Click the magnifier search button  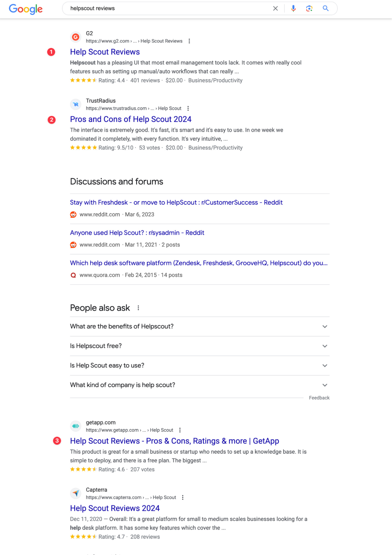[326, 8]
